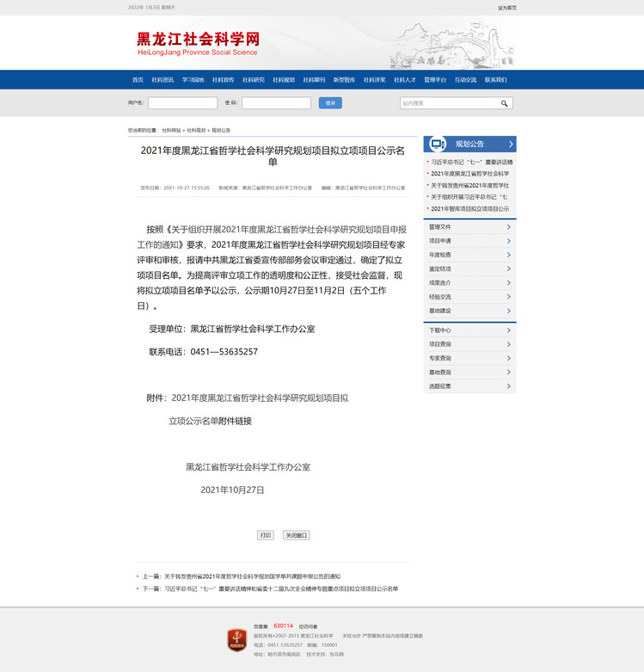Screen dimensions: 644x672
Task: Open 社科规划 navigation item
Action: [x=284, y=80]
